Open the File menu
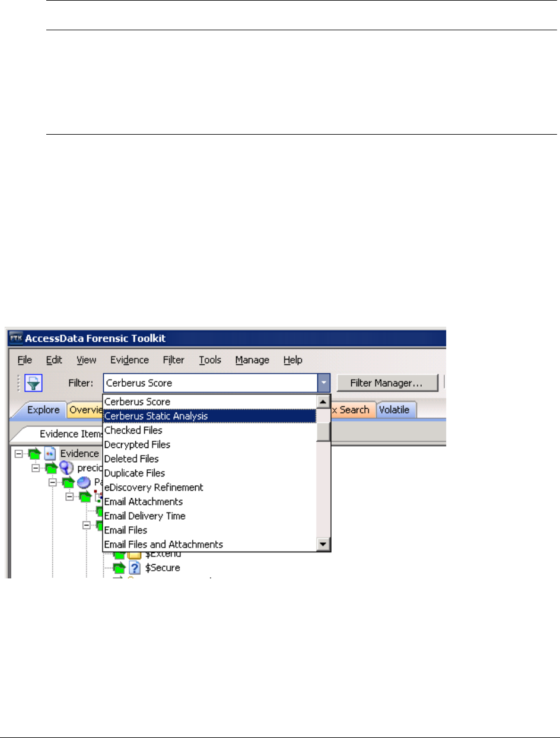The height and width of the screenshot is (738, 560). coord(24,360)
